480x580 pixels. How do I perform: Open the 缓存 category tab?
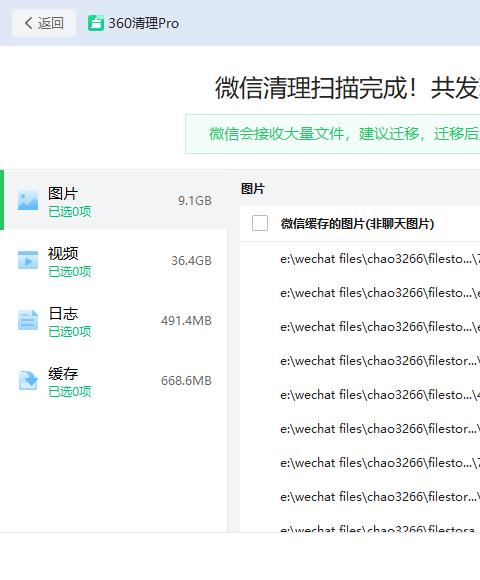pyautogui.click(x=115, y=380)
